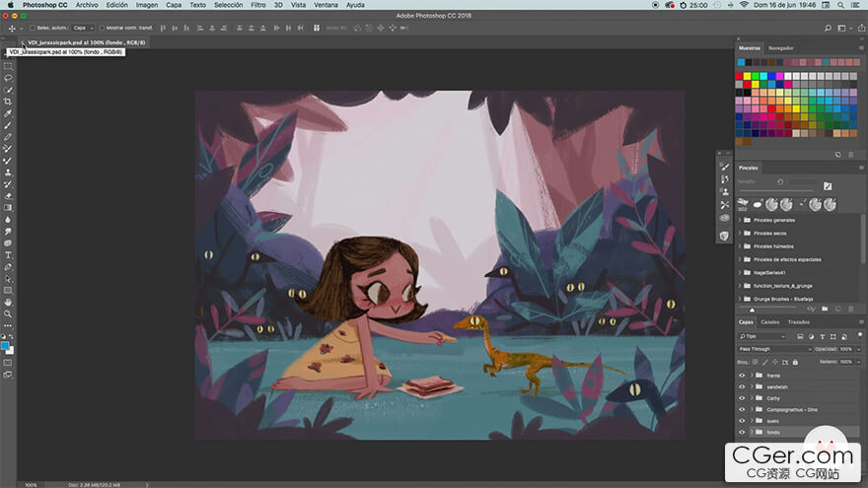Open the Filtro menu

click(x=258, y=5)
